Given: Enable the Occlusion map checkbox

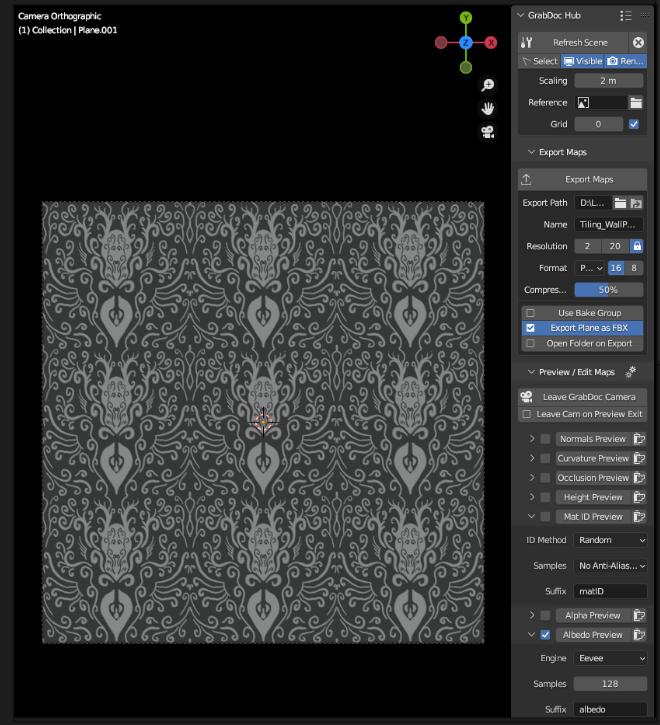Looking at the screenshot, I should (545, 478).
